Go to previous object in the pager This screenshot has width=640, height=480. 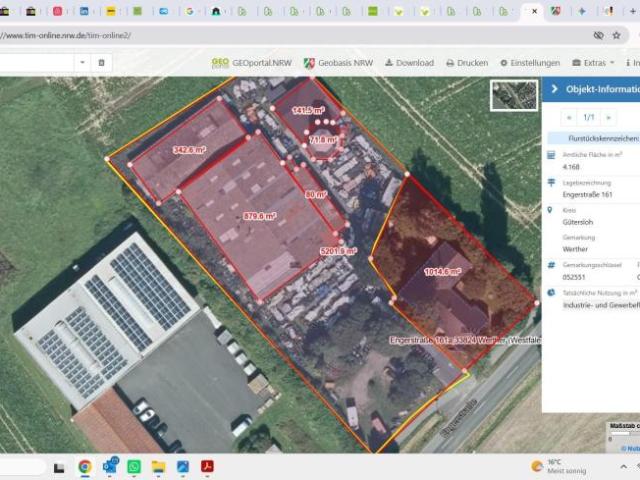pyautogui.click(x=569, y=118)
